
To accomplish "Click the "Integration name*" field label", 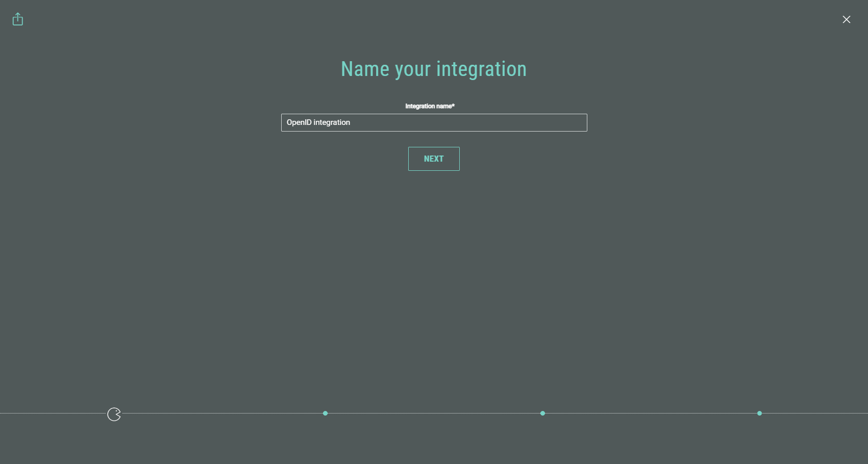I will tap(430, 106).
